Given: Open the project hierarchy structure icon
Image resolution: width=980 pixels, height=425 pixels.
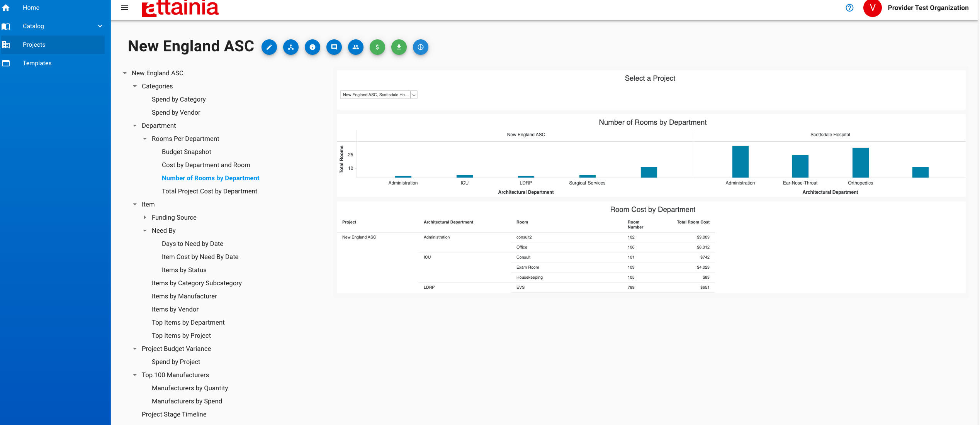Looking at the screenshot, I should (x=291, y=47).
